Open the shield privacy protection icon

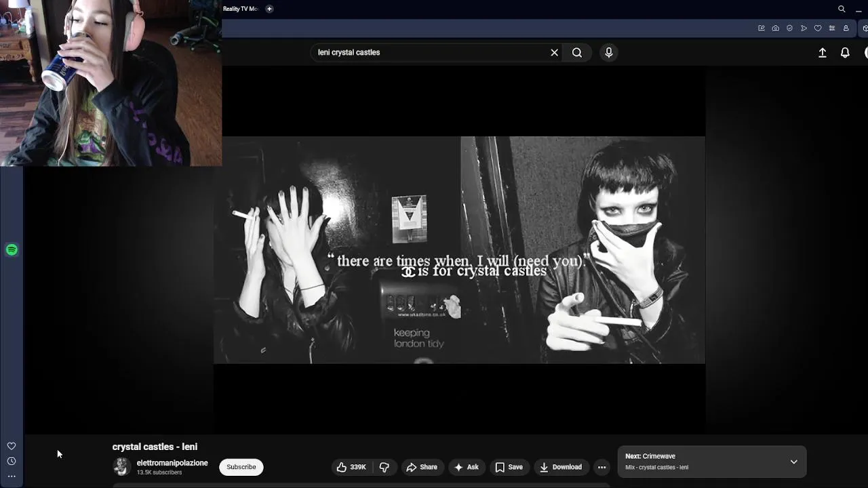[790, 28]
